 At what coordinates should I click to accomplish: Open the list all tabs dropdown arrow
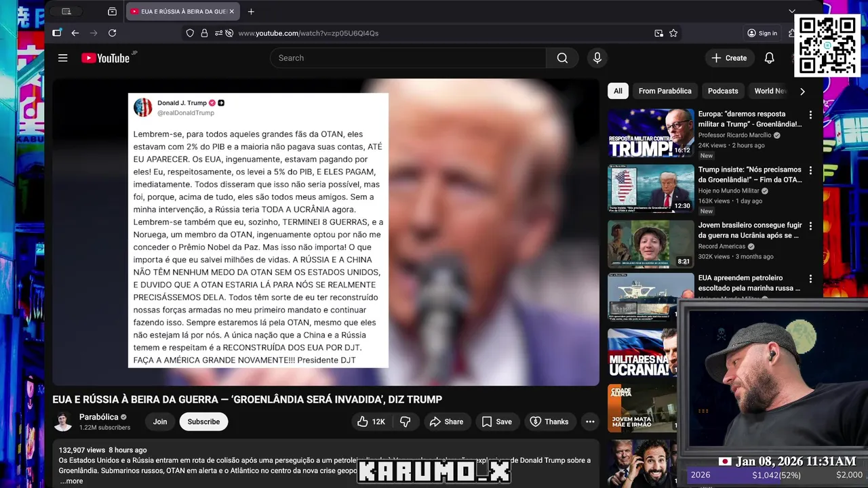tap(792, 12)
